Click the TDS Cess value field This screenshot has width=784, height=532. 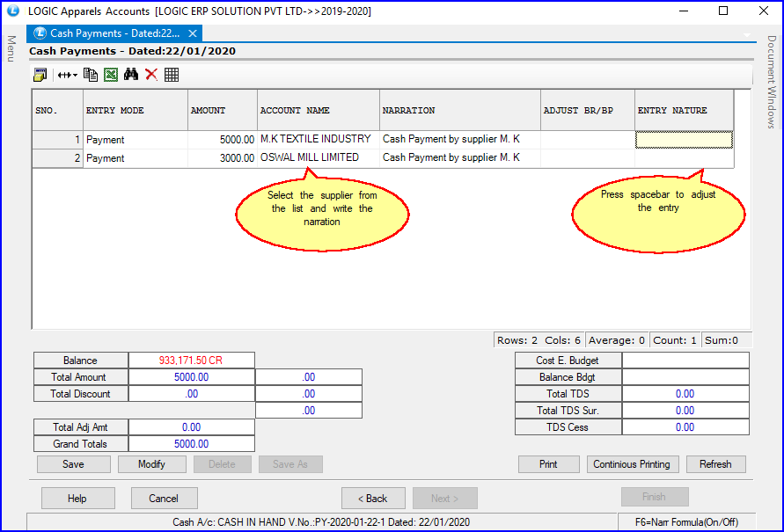(x=685, y=427)
